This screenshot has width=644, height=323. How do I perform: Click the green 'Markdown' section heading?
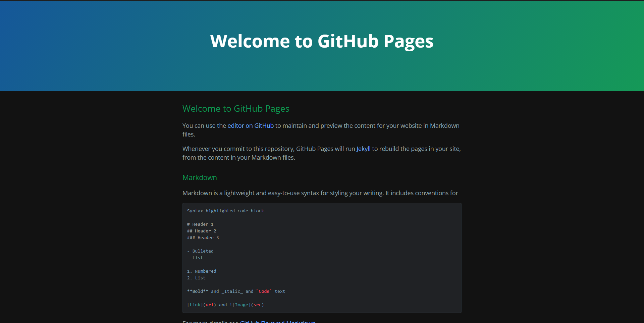point(199,177)
